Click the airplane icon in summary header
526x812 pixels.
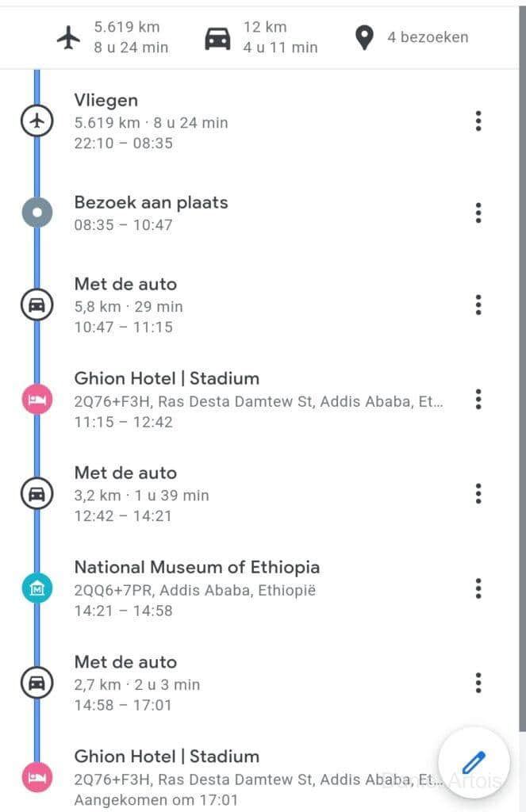pos(69,37)
